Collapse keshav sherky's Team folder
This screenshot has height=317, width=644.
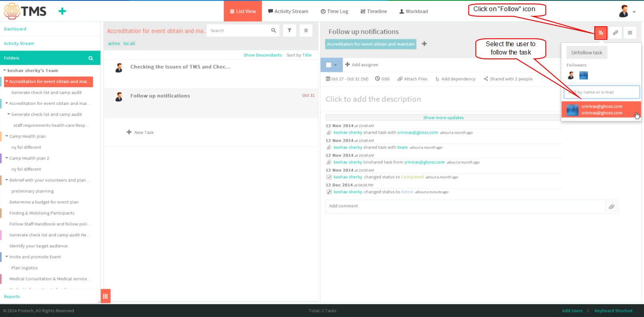[x=5, y=70]
